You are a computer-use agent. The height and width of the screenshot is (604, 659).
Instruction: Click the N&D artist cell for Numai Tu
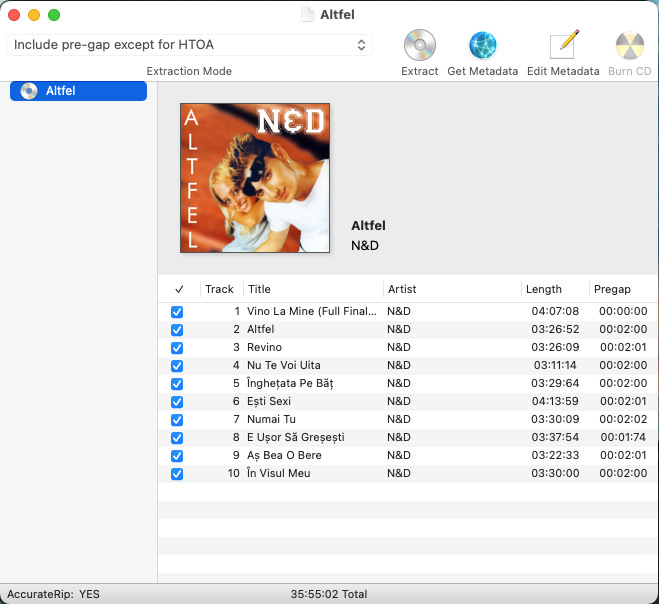399,419
